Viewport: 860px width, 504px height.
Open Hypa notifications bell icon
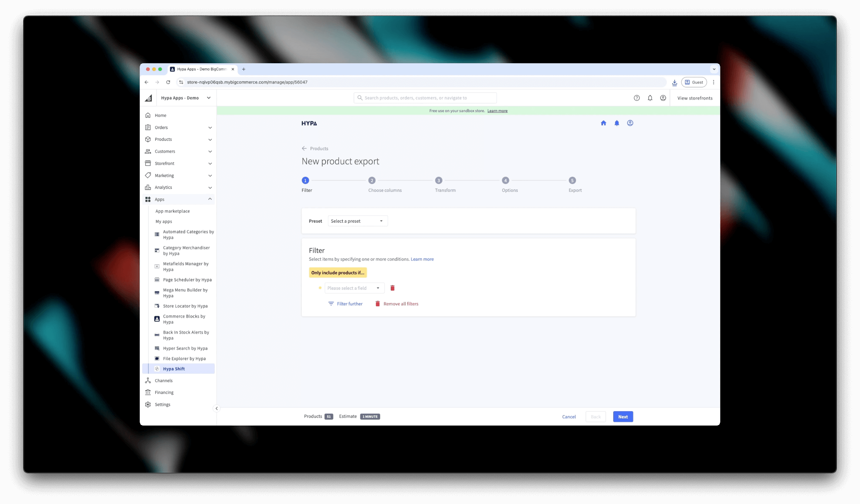pyautogui.click(x=617, y=123)
